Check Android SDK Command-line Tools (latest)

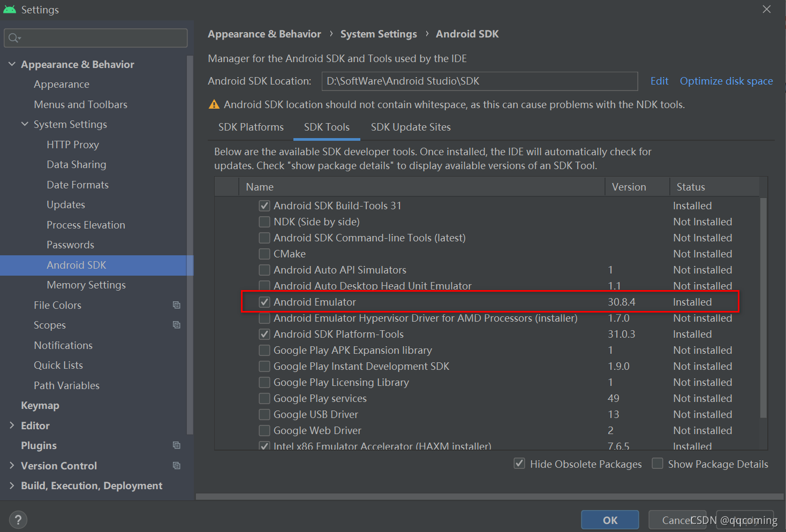coord(264,238)
